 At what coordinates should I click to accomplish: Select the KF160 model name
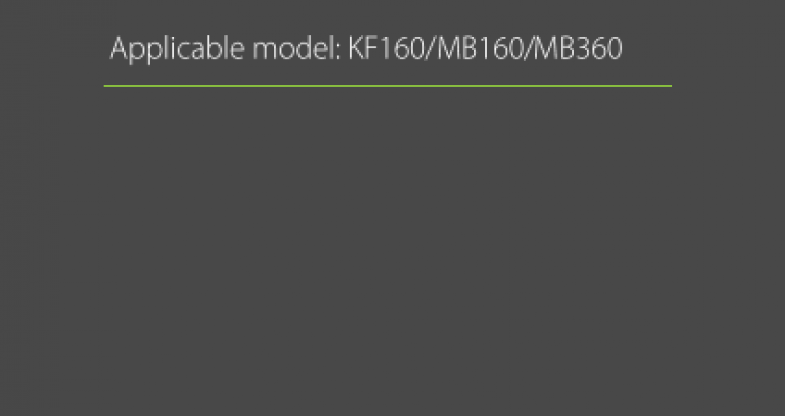click(386, 49)
